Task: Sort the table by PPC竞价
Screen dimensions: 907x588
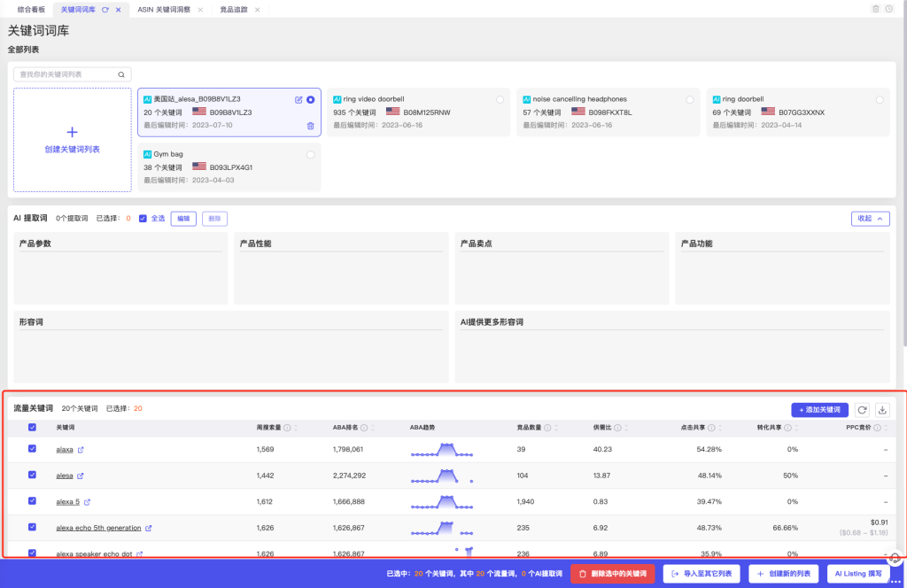Action: (886, 428)
